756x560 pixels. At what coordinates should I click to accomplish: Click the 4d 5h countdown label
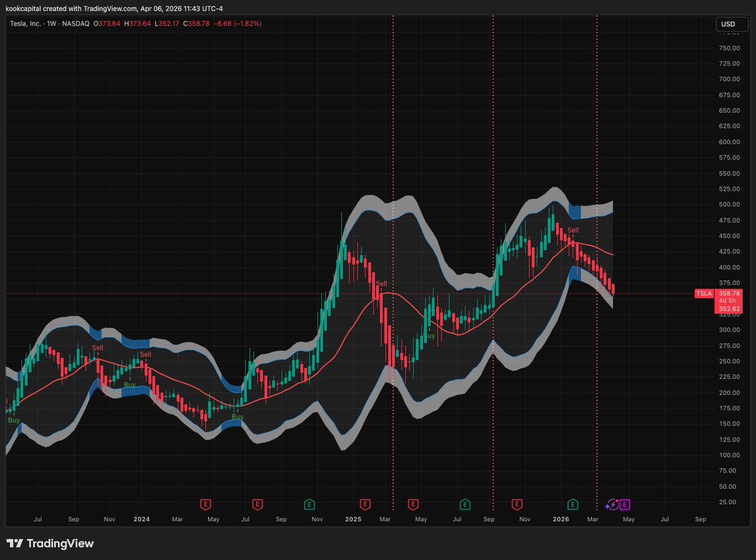click(x=727, y=301)
